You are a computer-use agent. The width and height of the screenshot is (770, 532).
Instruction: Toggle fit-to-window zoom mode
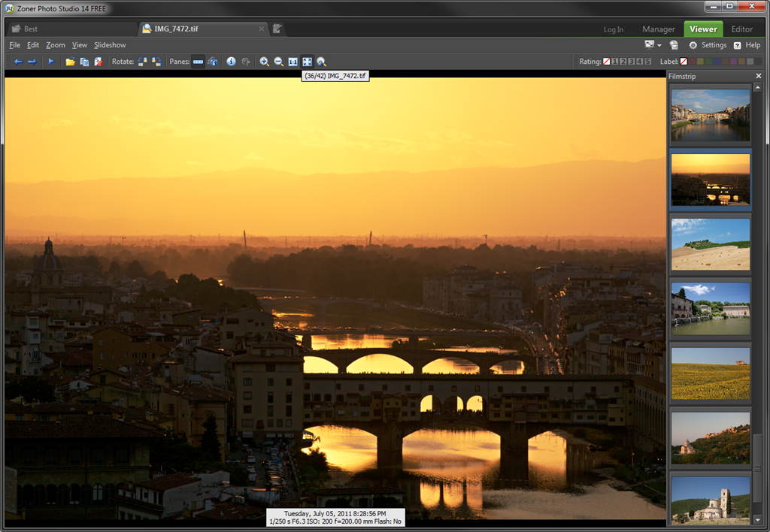pyautogui.click(x=307, y=62)
